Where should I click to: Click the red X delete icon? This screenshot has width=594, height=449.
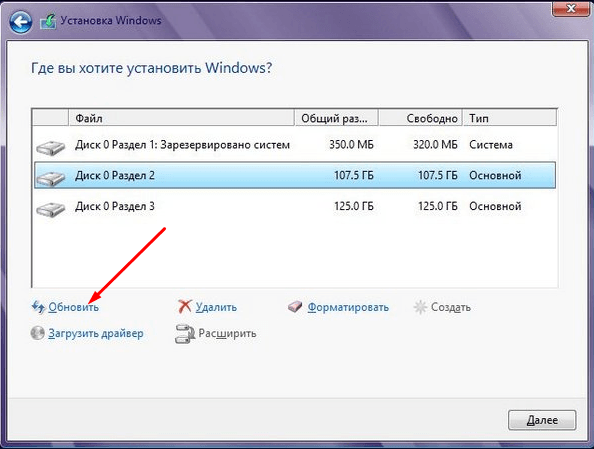point(185,307)
